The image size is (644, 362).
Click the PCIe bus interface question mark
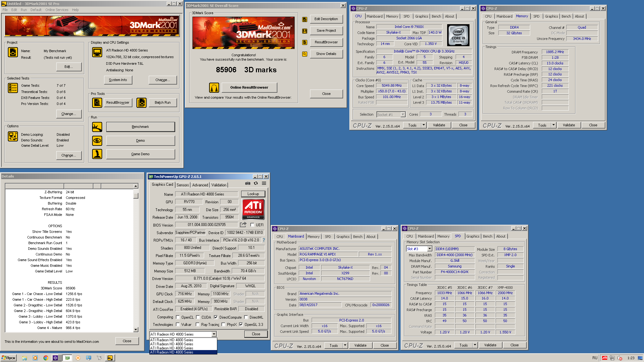click(264, 240)
